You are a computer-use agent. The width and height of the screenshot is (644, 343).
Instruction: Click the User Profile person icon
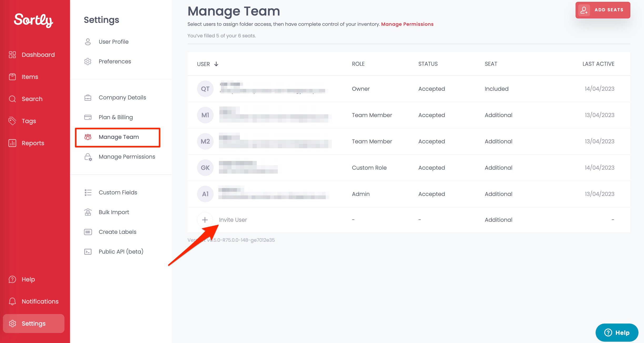coord(88,42)
